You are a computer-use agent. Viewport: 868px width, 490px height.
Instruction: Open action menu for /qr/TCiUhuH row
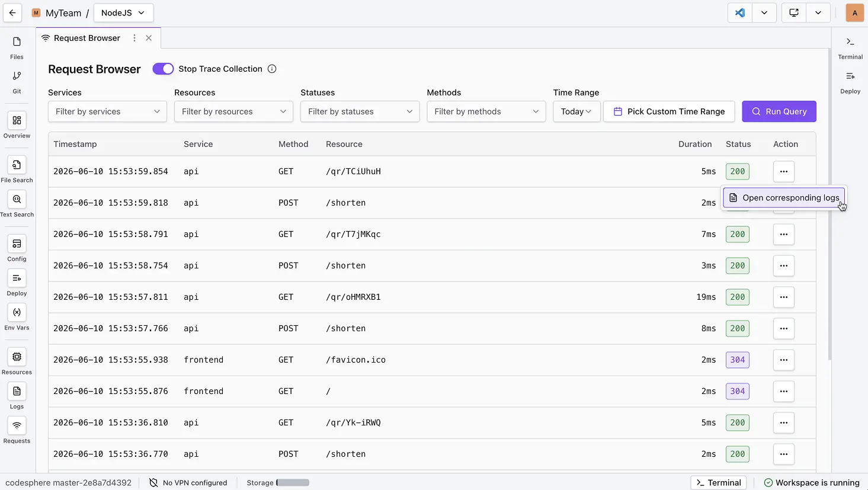pyautogui.click(x=784, y=171)
